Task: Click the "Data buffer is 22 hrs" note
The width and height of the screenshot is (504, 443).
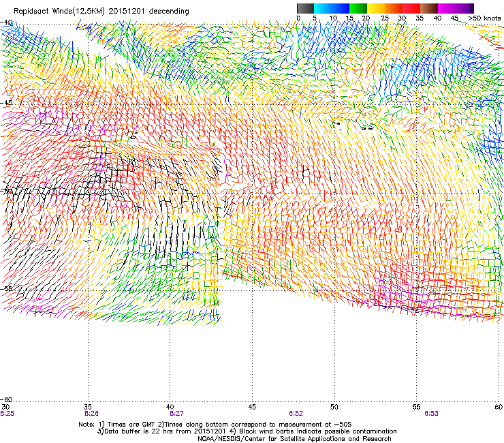Action: point(139,431)
